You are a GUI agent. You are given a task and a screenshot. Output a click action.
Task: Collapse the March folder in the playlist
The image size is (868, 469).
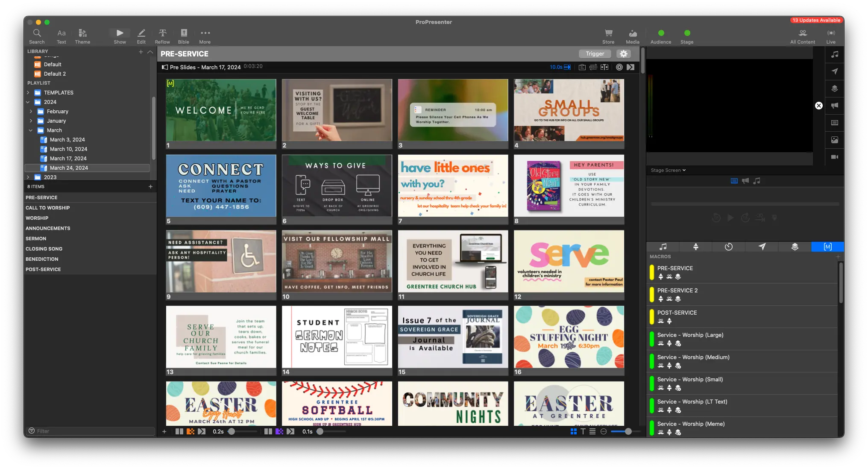(30, 130)
